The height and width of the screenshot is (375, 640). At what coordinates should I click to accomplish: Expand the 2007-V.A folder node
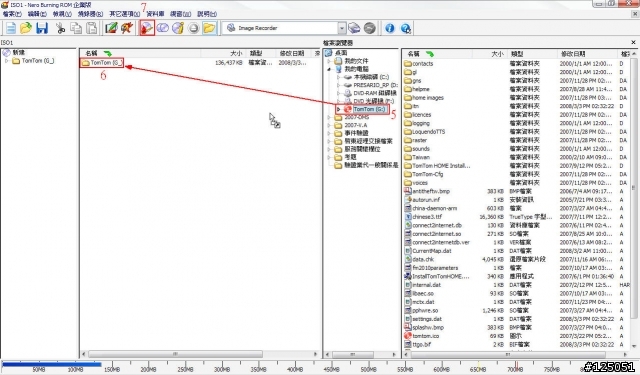coord(329,125)
